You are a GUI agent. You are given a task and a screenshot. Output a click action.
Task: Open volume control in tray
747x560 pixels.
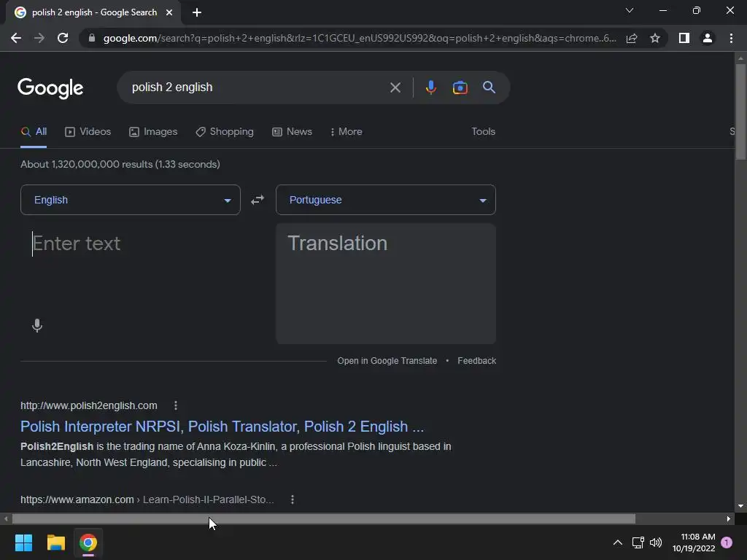pyautogui.click(x=656, y=542)
